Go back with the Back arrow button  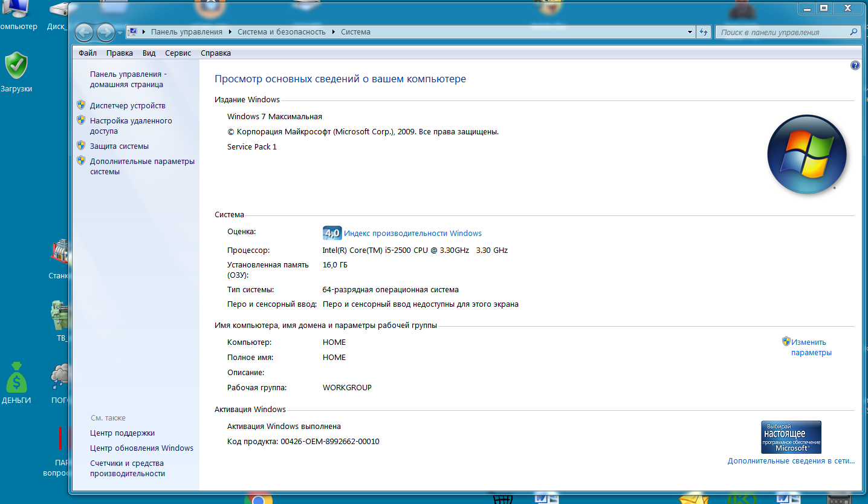pyautogui.click(x=85, y=32)
